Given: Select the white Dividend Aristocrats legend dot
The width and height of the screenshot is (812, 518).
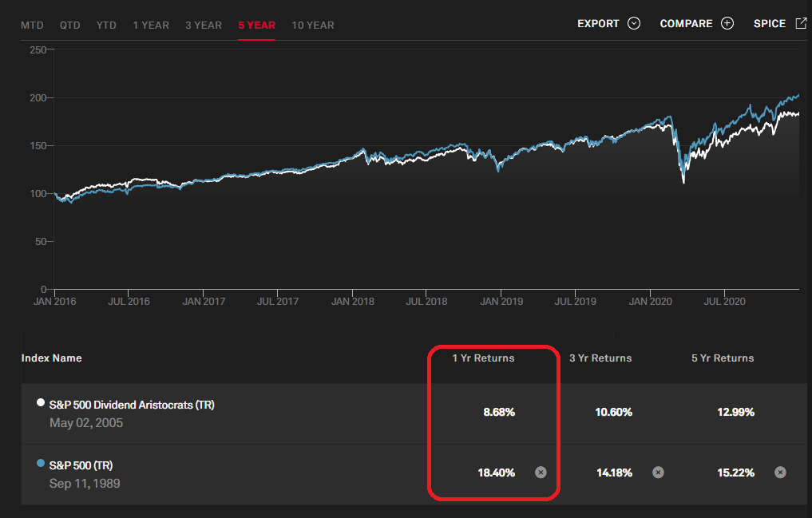Looking at the screenshot, I should [x=41, y=402].
